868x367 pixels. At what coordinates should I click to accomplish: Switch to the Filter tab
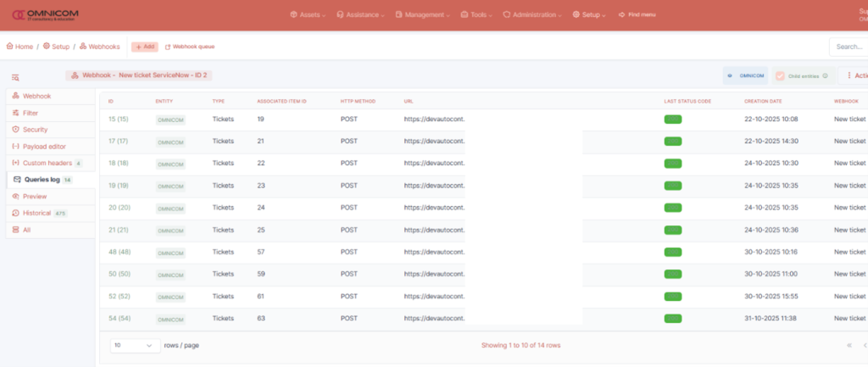pyautogui.click(x=31, y=113)
